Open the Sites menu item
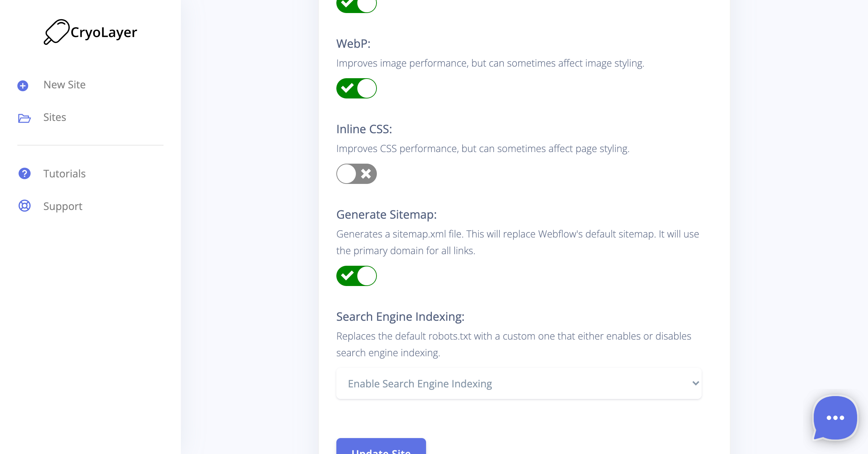Image resolution: width=868 pixels, height=454 pixels. 55,117
